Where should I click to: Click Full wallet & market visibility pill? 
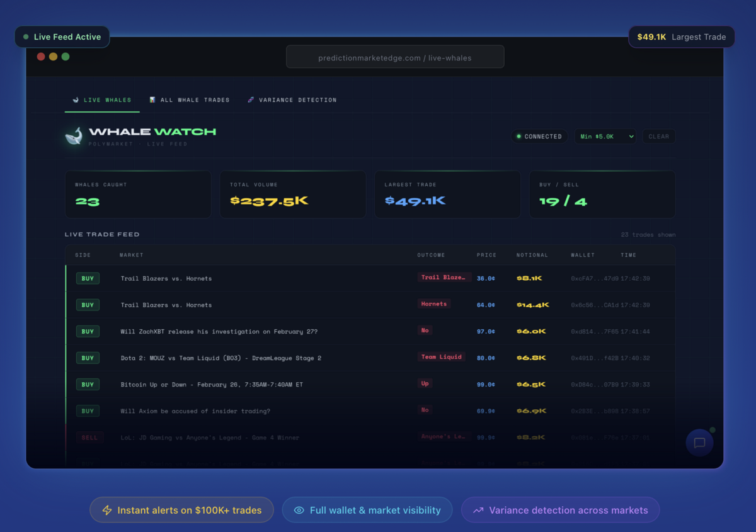(367, 510)
